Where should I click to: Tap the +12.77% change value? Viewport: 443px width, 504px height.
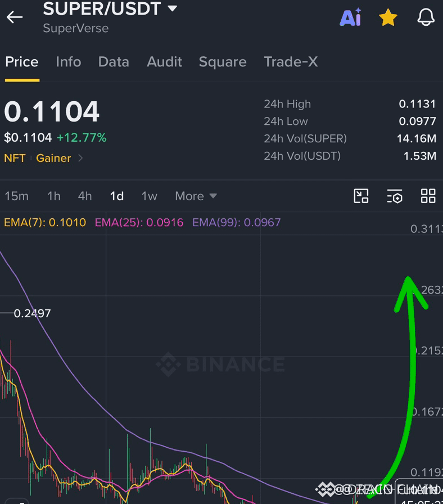82,138
